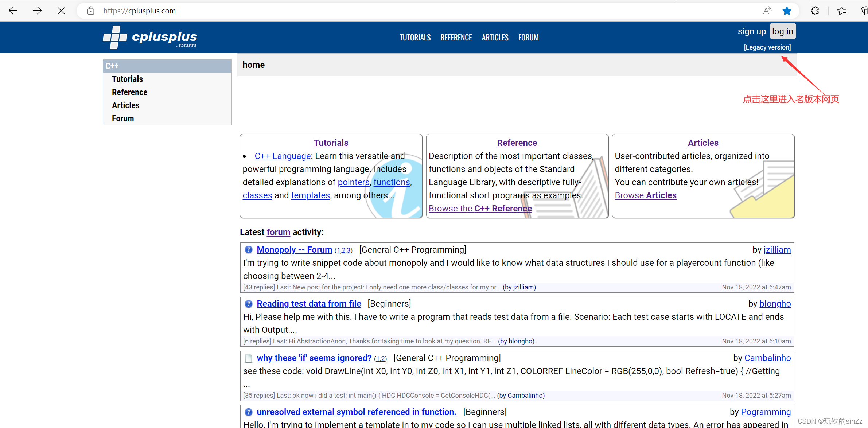
Task: Click the browser forward arrow
Action: (37, 11)
